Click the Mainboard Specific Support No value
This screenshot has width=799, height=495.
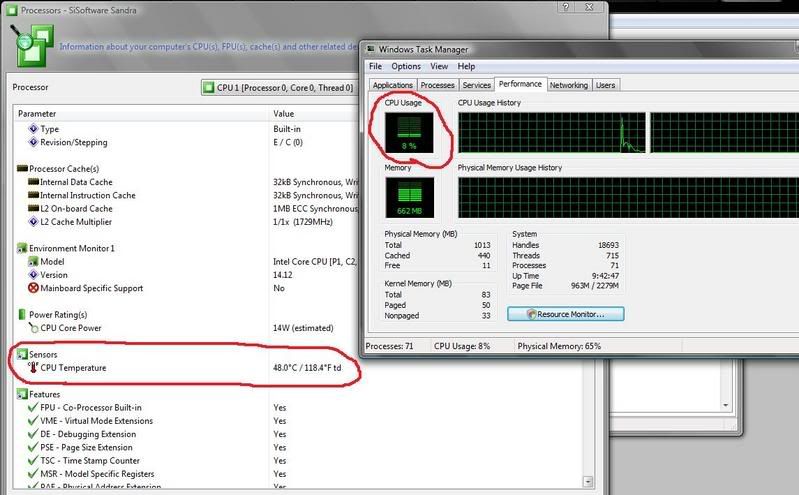(279, 288)
